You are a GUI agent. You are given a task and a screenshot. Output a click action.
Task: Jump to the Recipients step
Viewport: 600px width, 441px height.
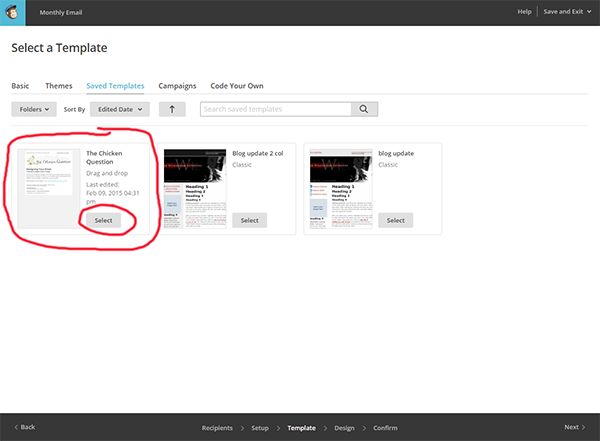(x=217, y=428)
